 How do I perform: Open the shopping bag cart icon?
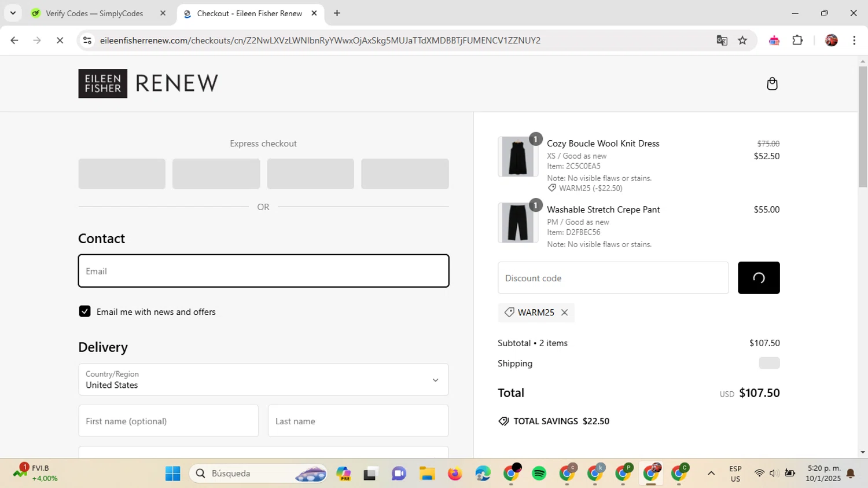tap(772, 84)
